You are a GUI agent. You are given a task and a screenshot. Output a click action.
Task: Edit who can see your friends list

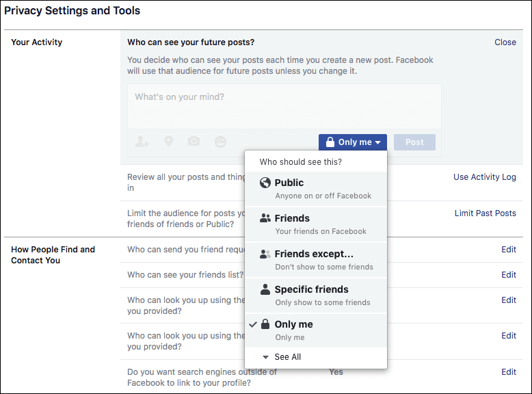509,274
